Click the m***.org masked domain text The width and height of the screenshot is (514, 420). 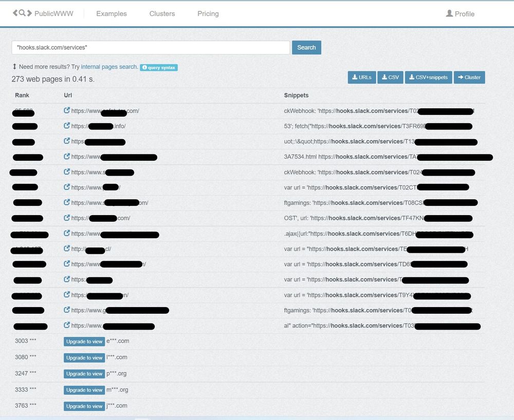point(117,390)
